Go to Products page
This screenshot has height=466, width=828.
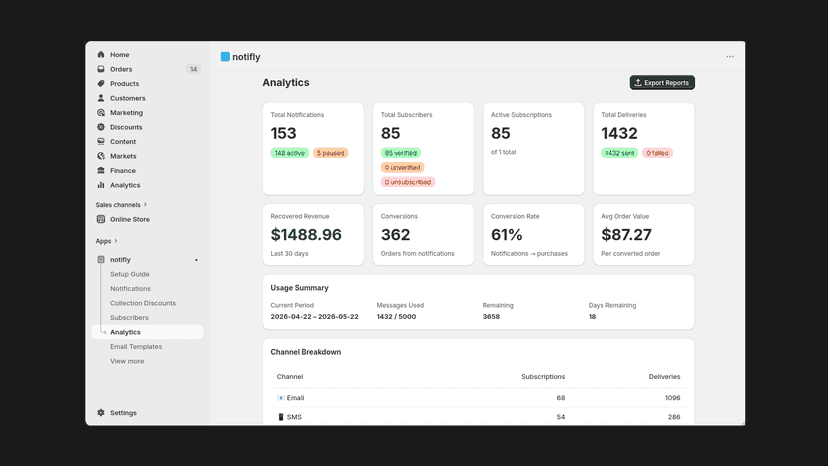pos(125,83)
